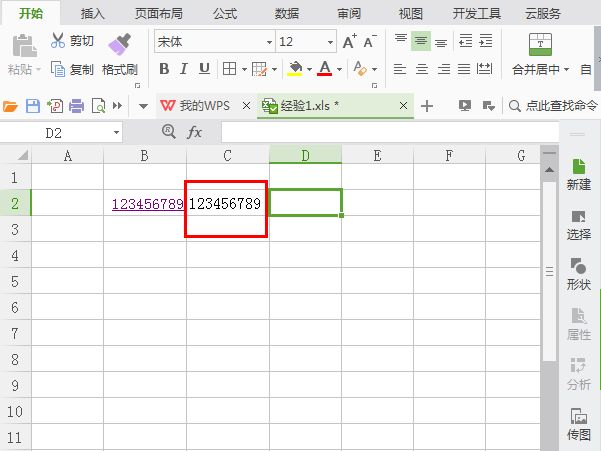Close the 经验1.xls document tab
601x451 pixels.
click(x=403, y=105)
